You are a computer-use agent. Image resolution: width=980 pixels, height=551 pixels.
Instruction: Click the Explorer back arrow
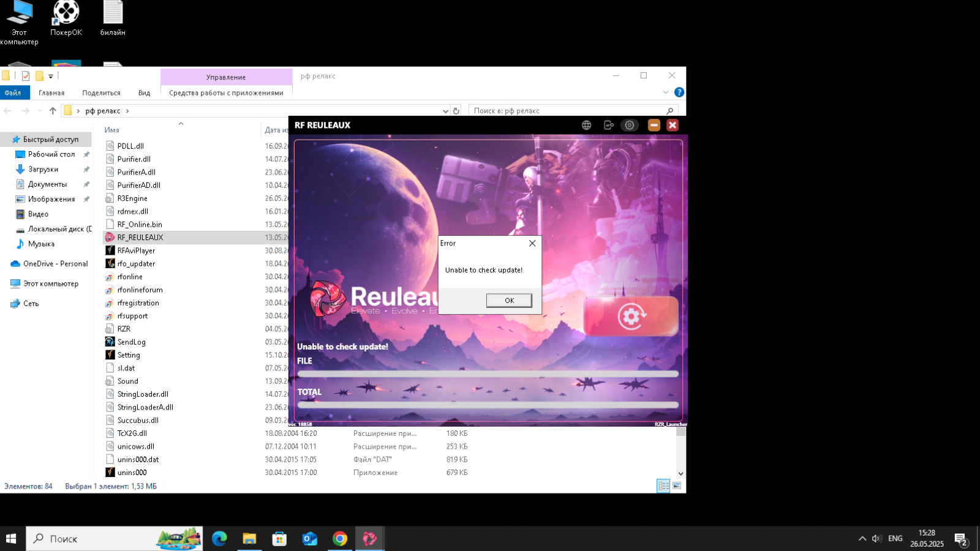(8, 111)
